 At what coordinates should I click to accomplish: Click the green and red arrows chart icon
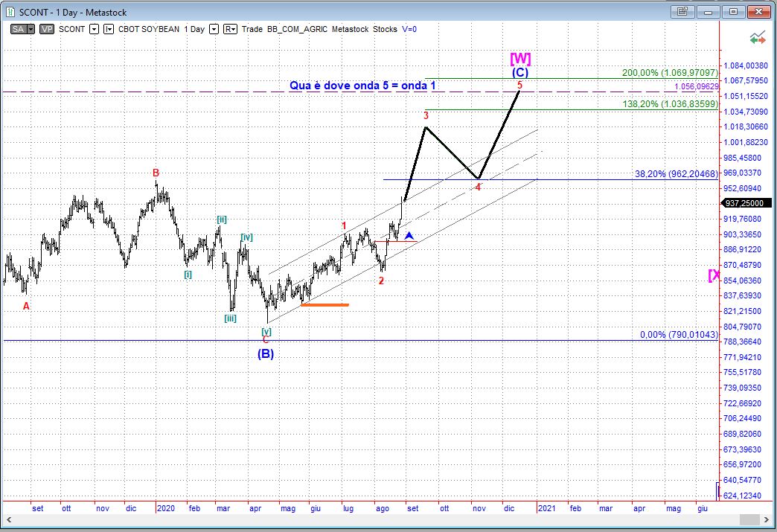point(757,38)
